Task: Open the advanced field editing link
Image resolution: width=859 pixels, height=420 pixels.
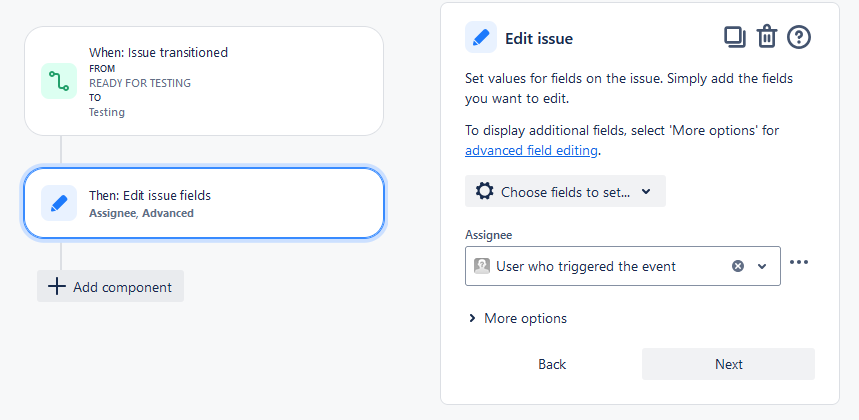Action: pyautogui.click(x=531, y=151)
